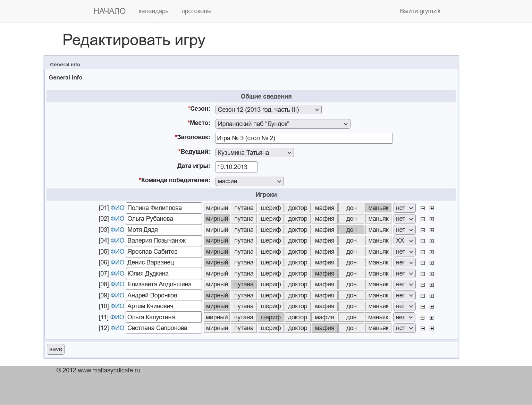Open the Ведущий dropdown
Screen dimensions: 532x405
[x=254, y=153]
